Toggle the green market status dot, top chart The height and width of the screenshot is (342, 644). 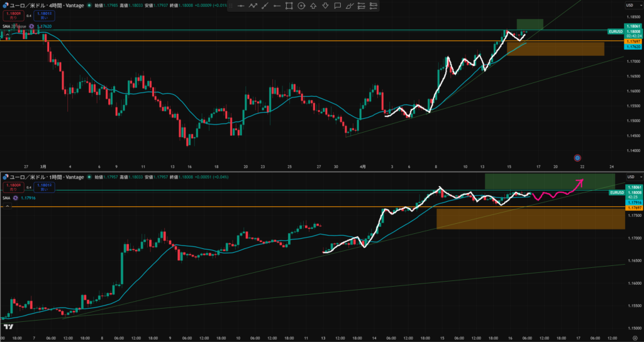pyautogui.click(x=89, y=5)
